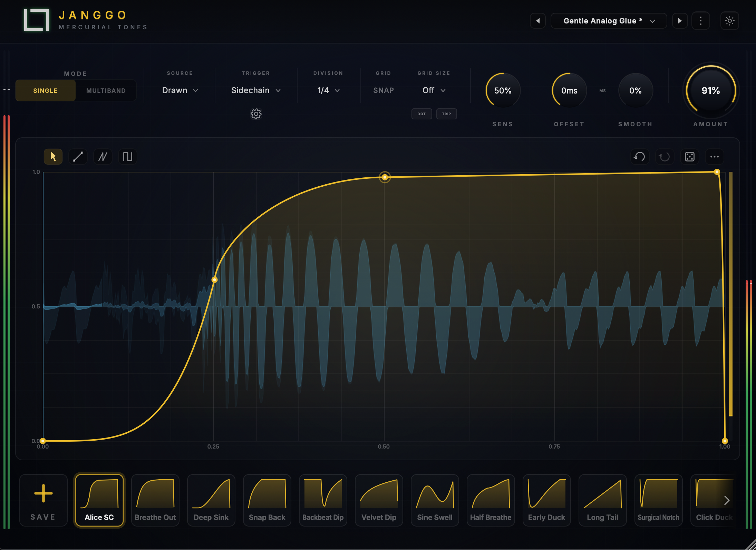
Task: Open the Source dropdown showing Drawn
Action: [180, 90]
